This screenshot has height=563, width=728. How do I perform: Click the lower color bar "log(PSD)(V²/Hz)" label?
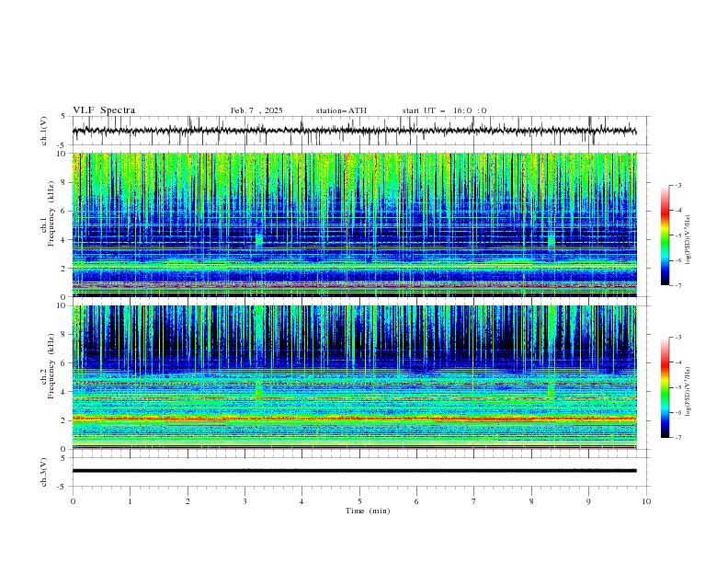pos(688,392)
